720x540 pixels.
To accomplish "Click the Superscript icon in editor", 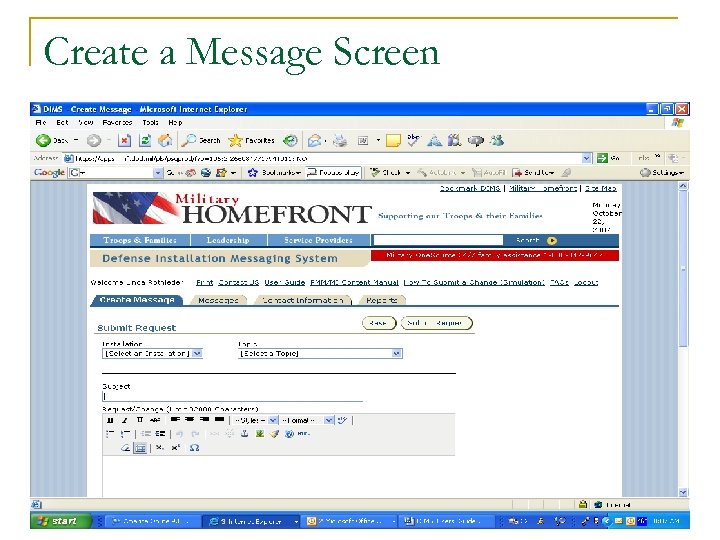I will click(x=175, y=448).
